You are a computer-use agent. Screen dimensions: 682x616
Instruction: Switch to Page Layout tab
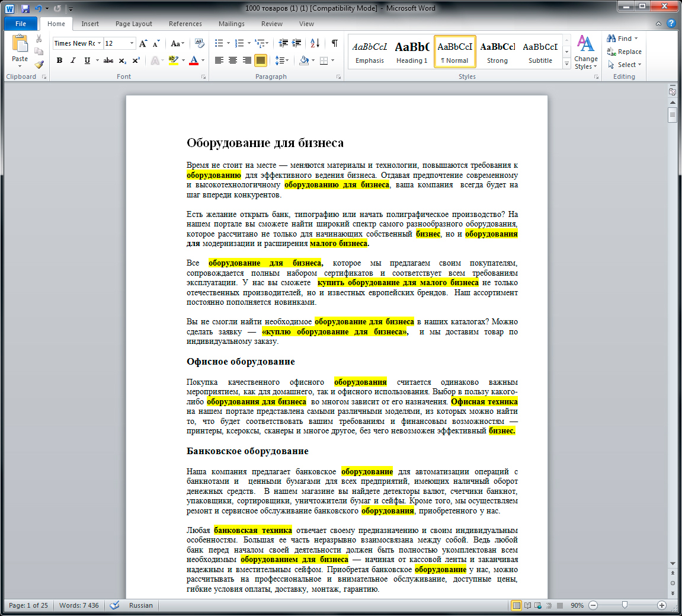133,24
